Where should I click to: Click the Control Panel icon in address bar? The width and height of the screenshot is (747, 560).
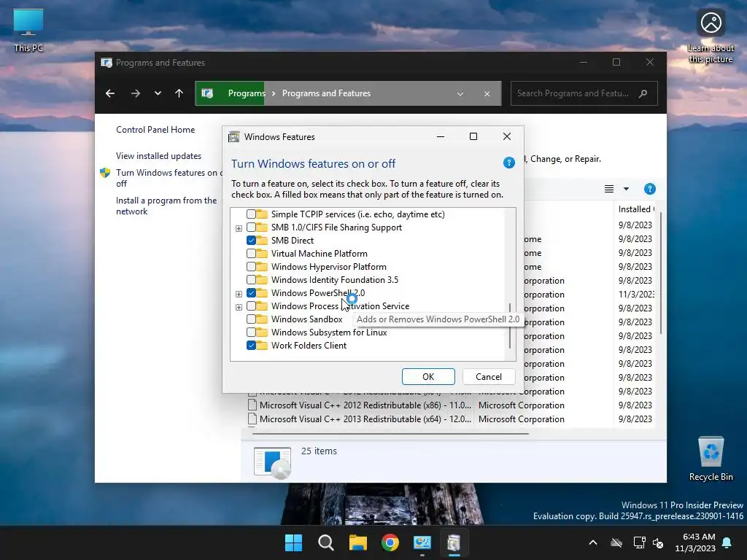pyautogui.click(x=207, y=93)
